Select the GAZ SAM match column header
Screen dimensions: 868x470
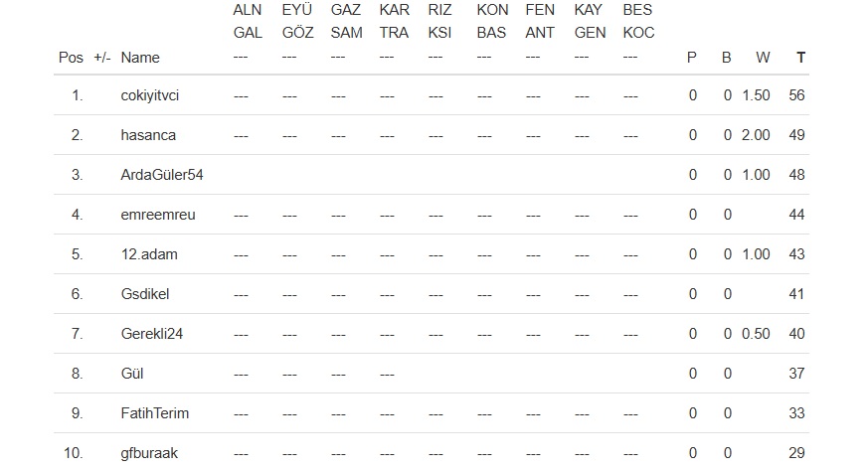point(346,22)
